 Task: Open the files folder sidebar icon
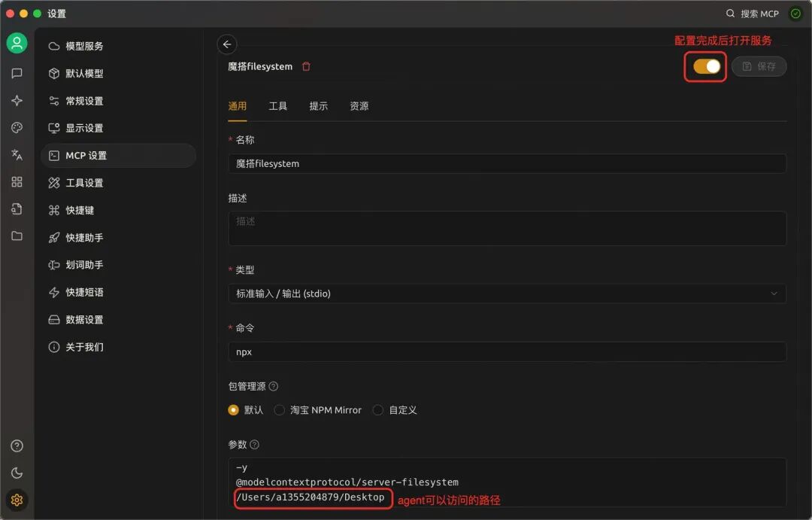17,236
